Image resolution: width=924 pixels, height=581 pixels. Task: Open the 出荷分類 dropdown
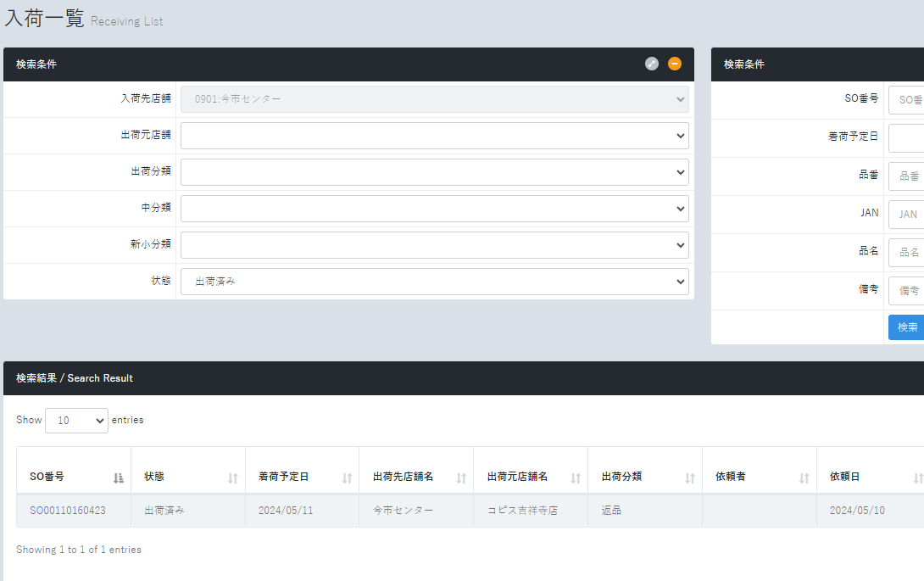click(x=434, y=172)
